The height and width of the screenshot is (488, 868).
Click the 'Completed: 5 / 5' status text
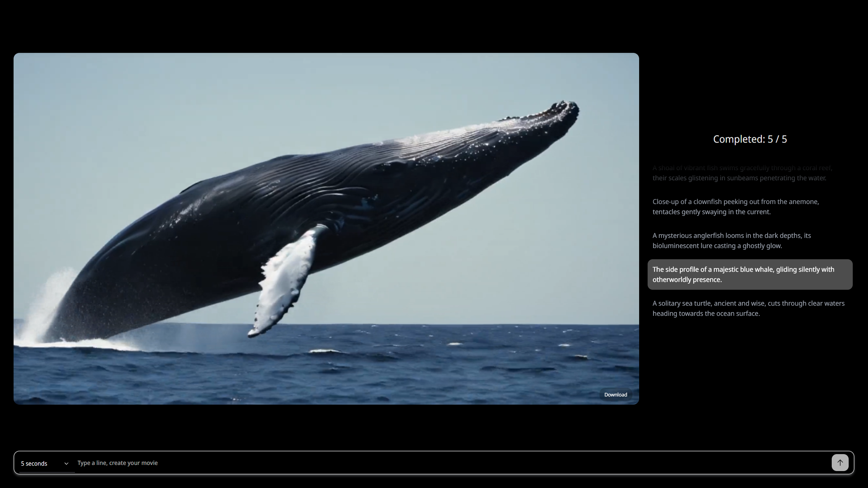tap(750, 139)
